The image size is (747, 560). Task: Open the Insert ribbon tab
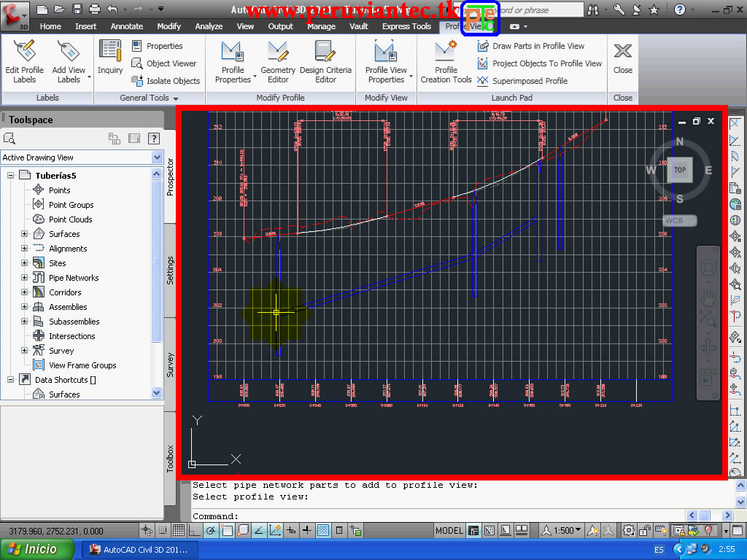coord(86,27)
